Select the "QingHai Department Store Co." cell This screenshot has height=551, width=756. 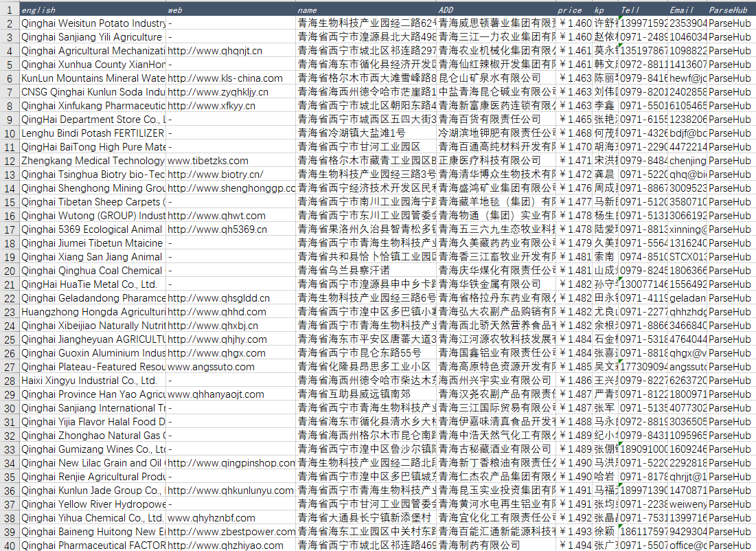[x=93, y=119]
